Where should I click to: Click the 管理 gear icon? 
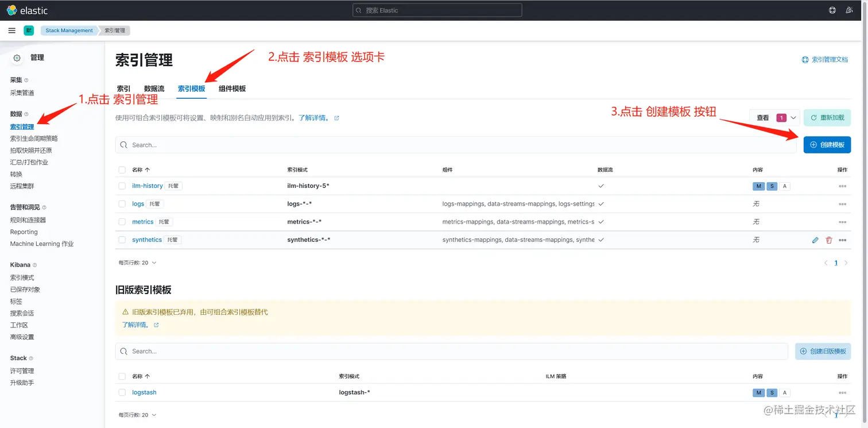(x=17, y=57)
